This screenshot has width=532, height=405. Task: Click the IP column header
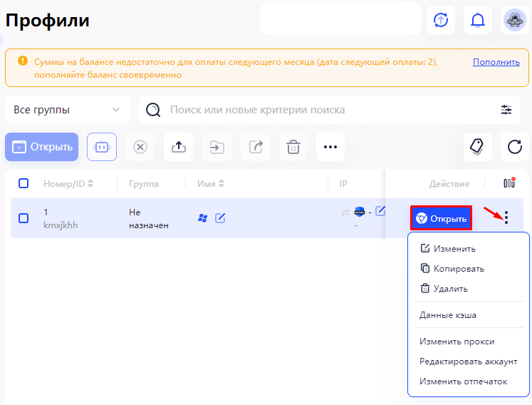pyautogui.click(x=343, y=184)
